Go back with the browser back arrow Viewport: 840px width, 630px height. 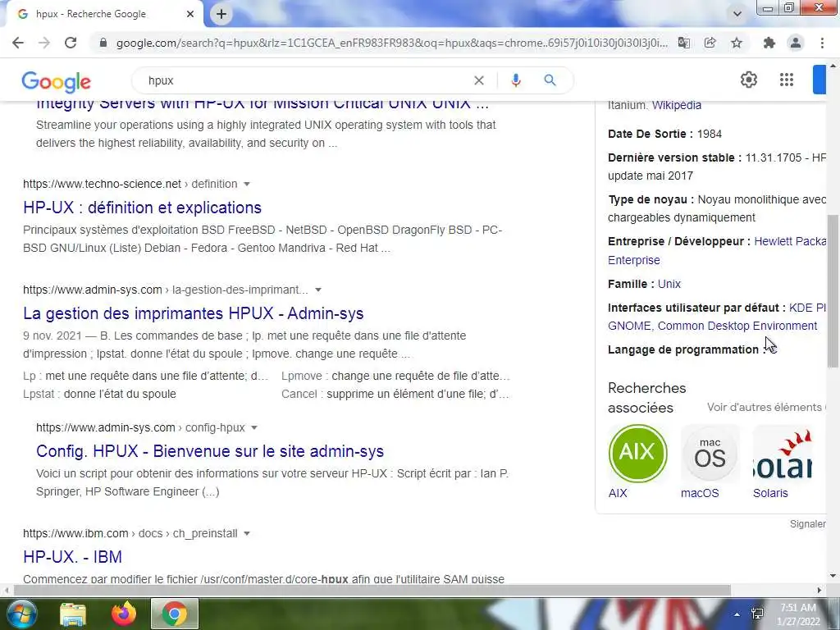(18, 43)
